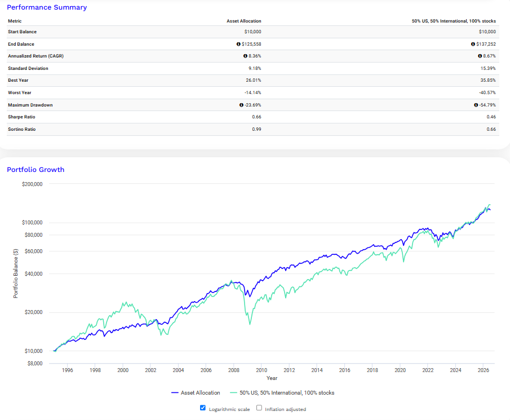Select the Sortino Ratio row label
The width and height of the screenshot is (510, 420).
22,129
